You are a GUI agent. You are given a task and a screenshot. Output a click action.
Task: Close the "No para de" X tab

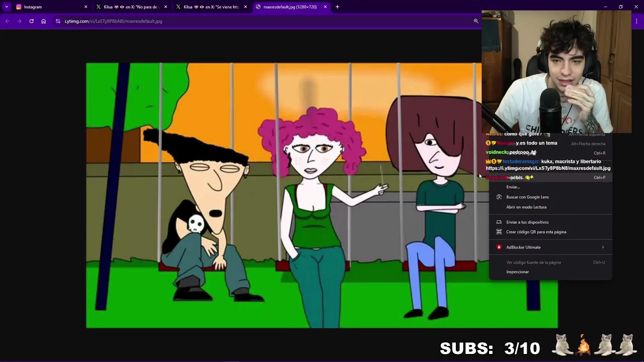(x=166, y=7)
